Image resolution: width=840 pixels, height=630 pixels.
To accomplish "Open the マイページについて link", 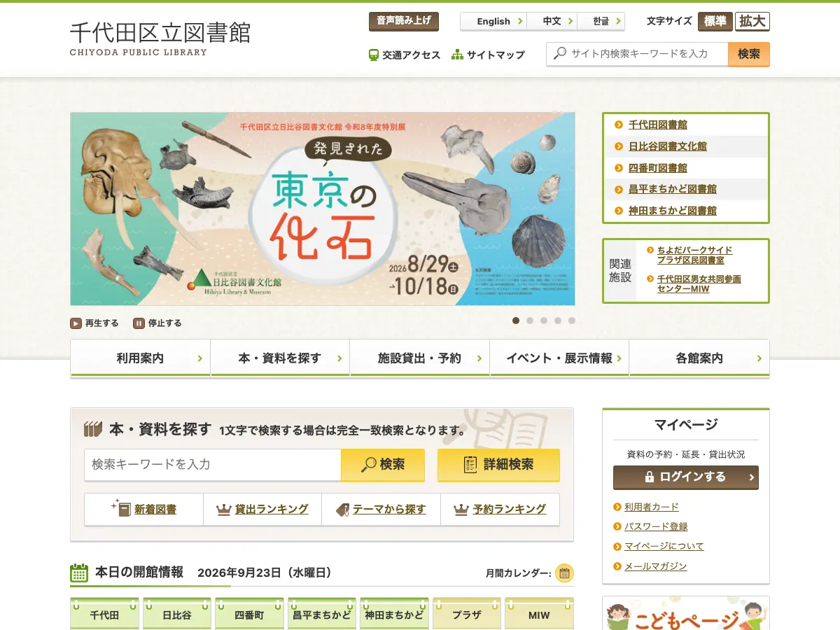I will point(664,546).
